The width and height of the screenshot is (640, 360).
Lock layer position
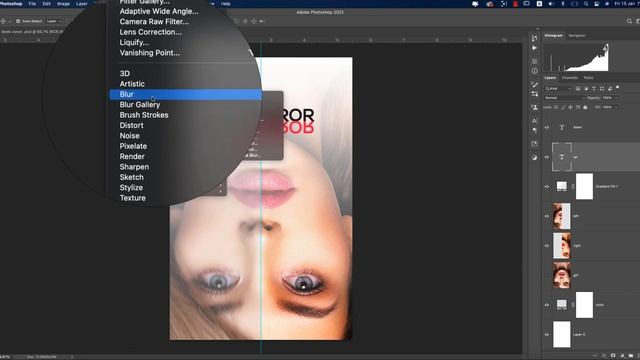click(x=571, y=107)
